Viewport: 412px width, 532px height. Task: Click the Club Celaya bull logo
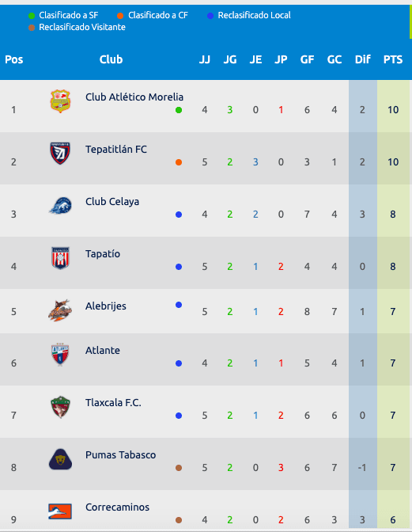pyautogui.click(x=60, y=206)
